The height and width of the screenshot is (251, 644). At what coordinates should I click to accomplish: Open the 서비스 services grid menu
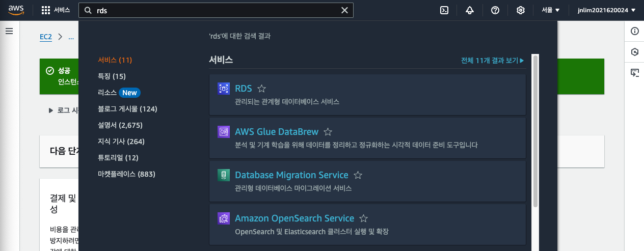coord(56,10)
